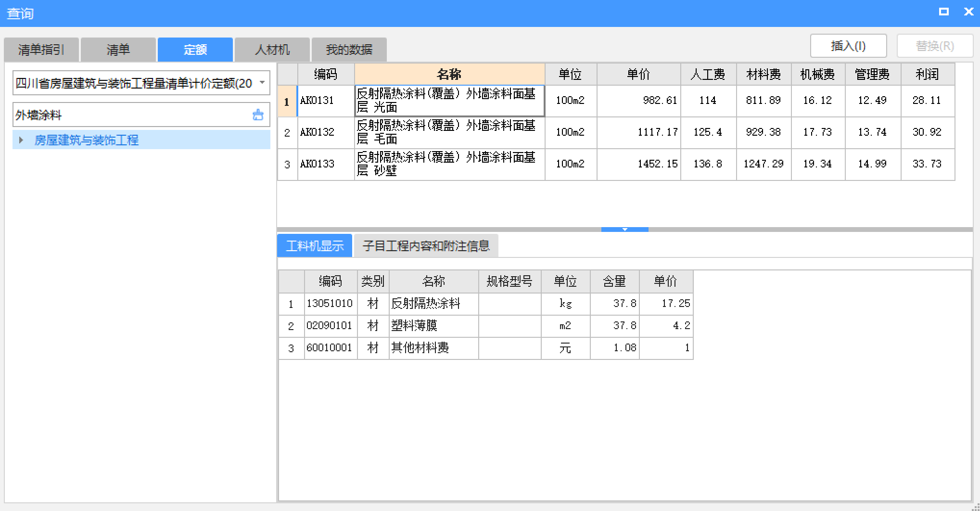980x511 pixels.
Task: Click the 利润 column header
Action: click(x=928, y=74)
